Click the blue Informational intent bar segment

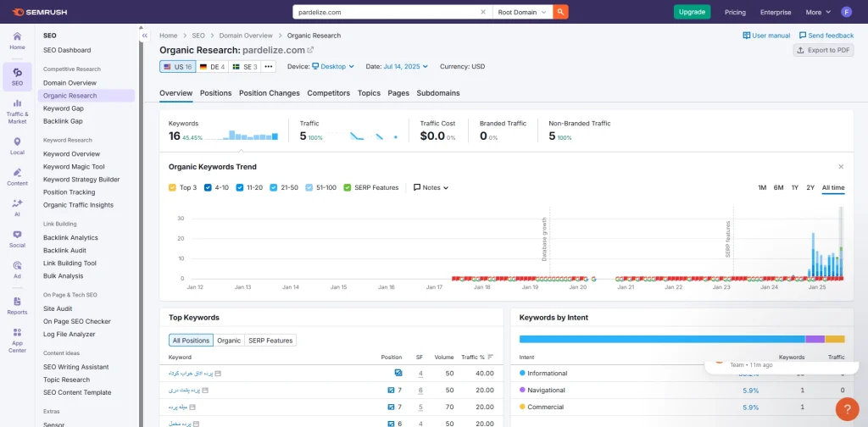pyautogui.click(x=662, y=339)
